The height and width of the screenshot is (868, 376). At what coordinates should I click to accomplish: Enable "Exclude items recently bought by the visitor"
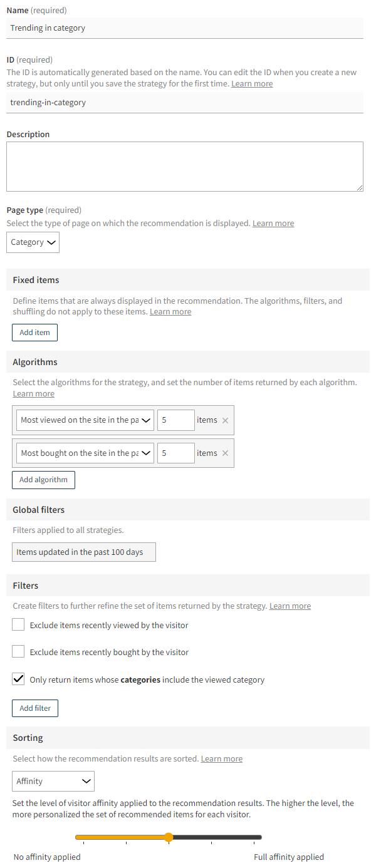click(18, 651)
